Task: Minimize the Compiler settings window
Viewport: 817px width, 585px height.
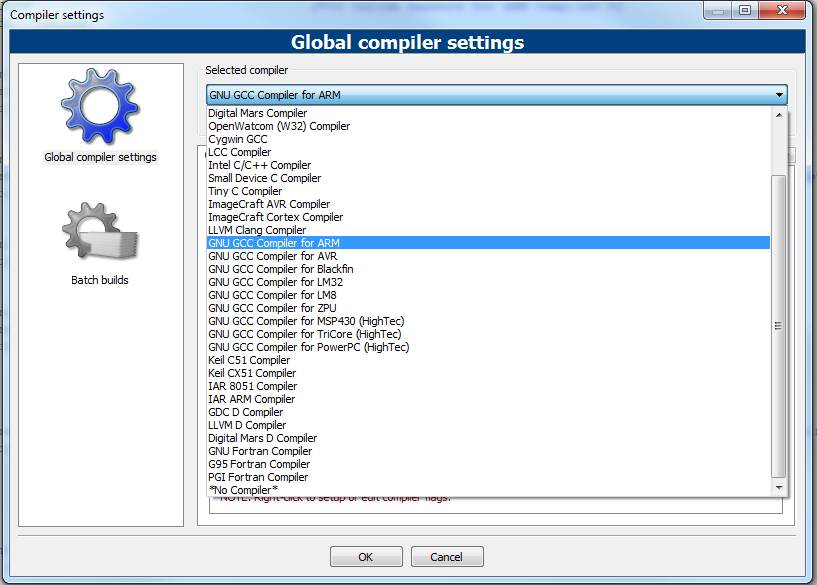Action: [x=718, y=10]
